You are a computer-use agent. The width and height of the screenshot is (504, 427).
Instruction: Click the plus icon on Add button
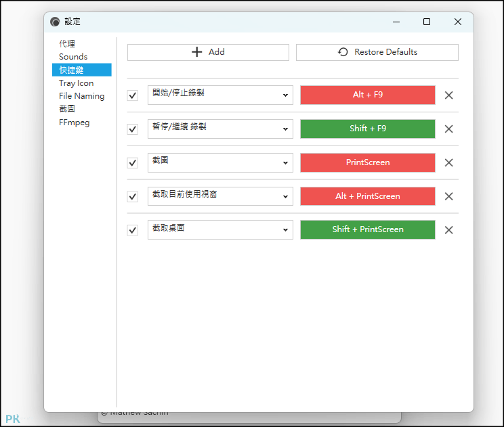tap(196, 52)
